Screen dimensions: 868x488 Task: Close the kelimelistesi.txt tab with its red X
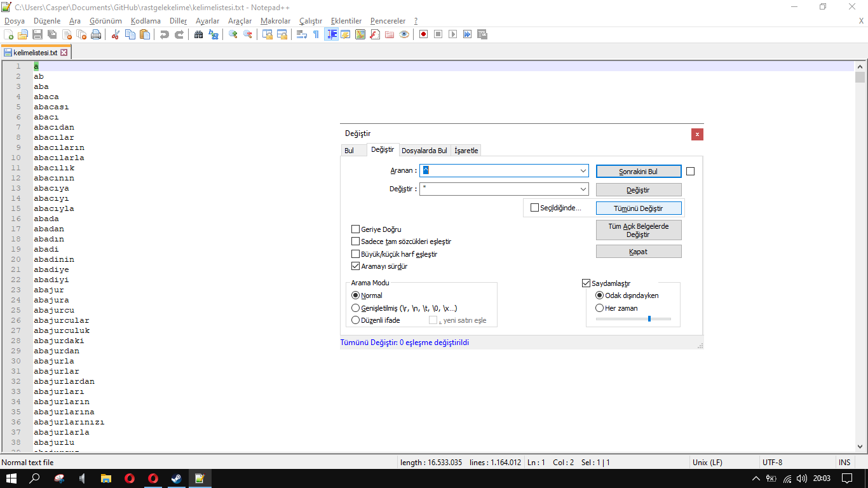tap(64, 53)
